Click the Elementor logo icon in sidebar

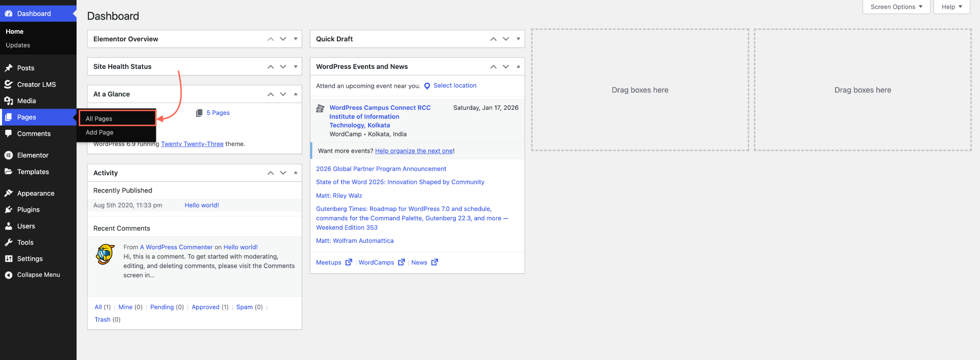(x=9, y=155)
